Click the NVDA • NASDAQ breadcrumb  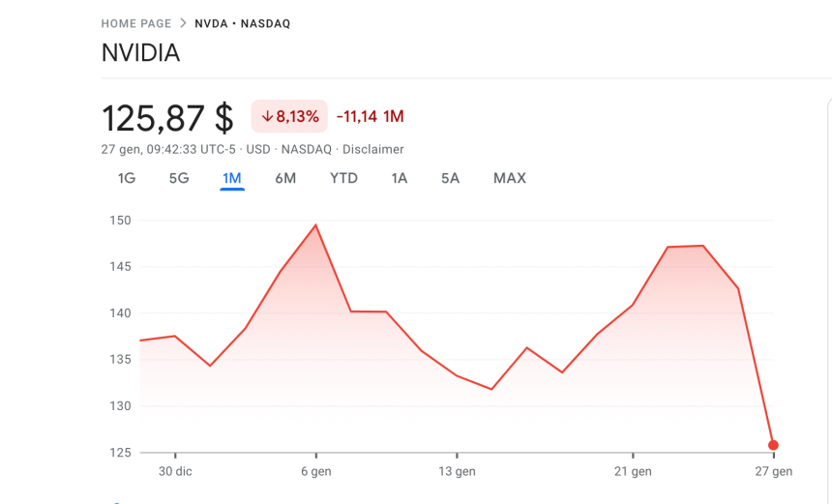pos(243,24)
